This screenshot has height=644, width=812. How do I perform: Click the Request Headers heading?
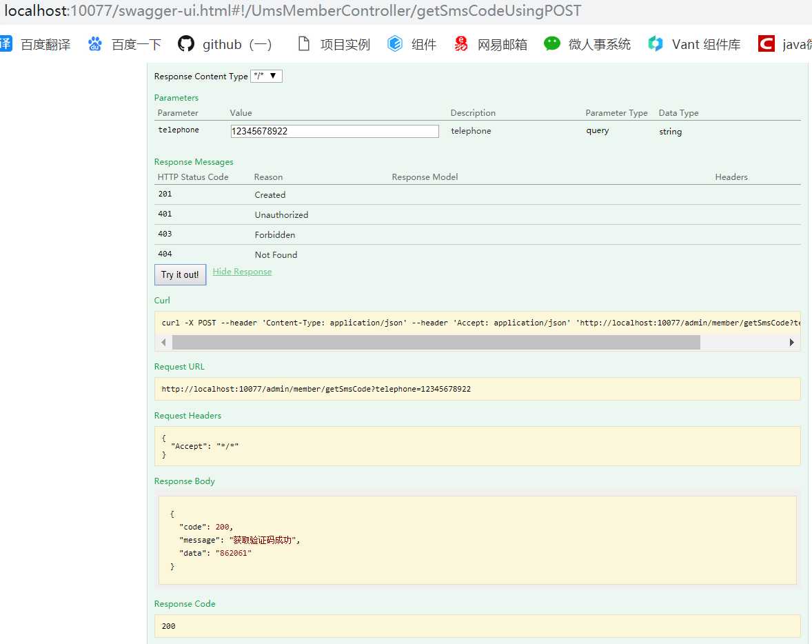tap(187, 416)
